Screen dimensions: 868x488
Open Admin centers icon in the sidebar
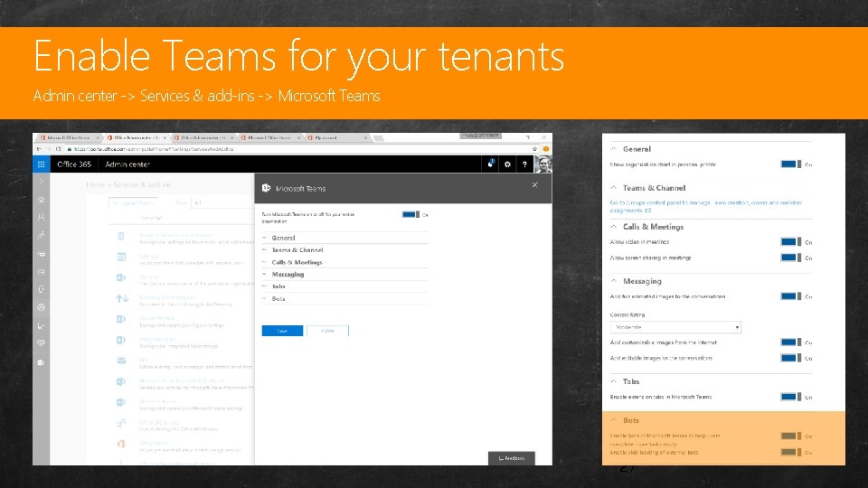coord(41,362)
